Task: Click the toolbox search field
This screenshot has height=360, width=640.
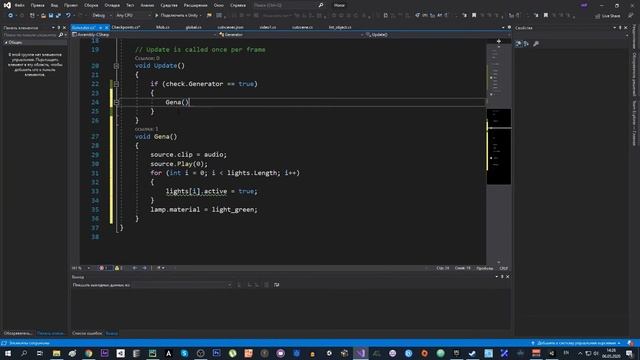Action: [30, 35]
